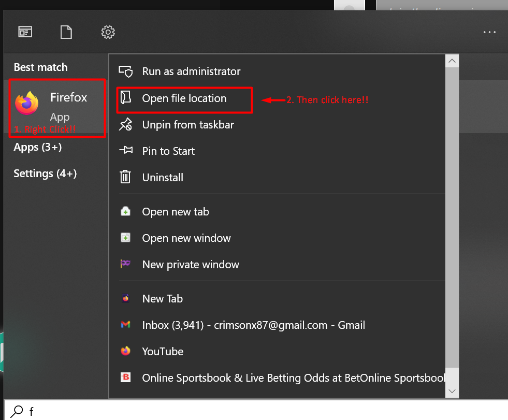
Task: Click the Documents filter icon
Action: click(x=66, y=32)
